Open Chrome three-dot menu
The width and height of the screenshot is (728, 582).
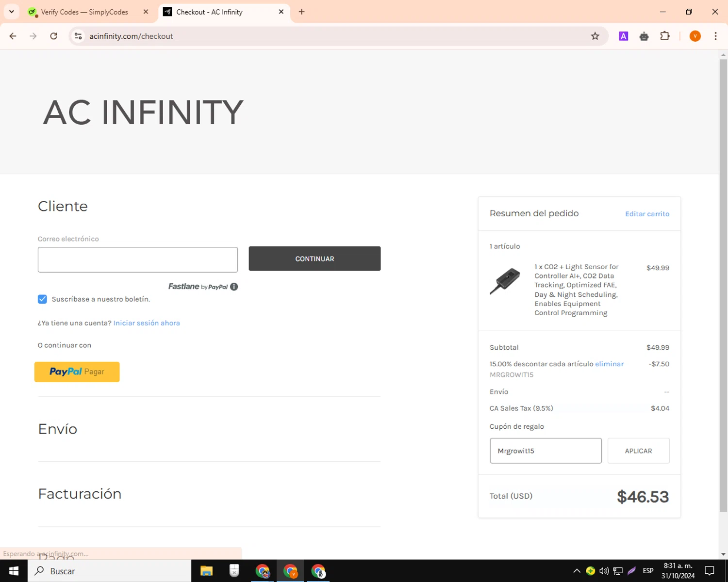coord(715,36)
